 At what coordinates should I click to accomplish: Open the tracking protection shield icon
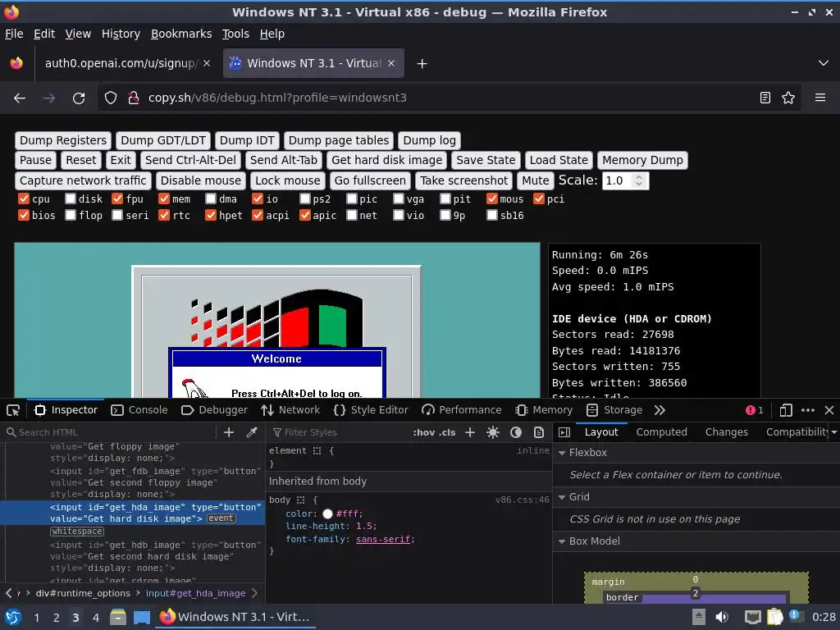tap(111, 98)
